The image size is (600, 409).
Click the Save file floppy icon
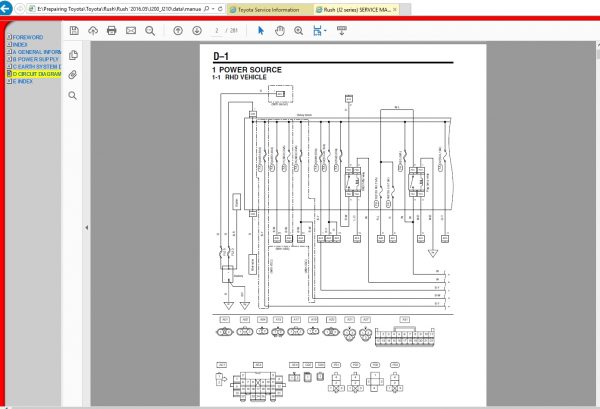74,31
